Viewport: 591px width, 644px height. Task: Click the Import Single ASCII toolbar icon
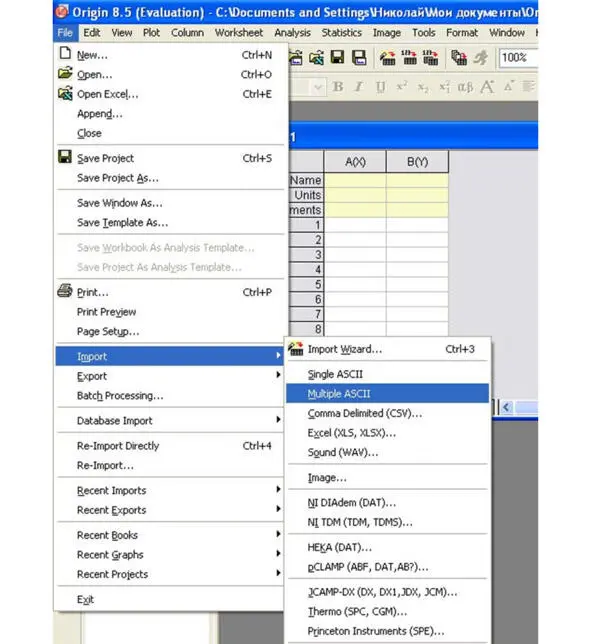tap(409, 58)
